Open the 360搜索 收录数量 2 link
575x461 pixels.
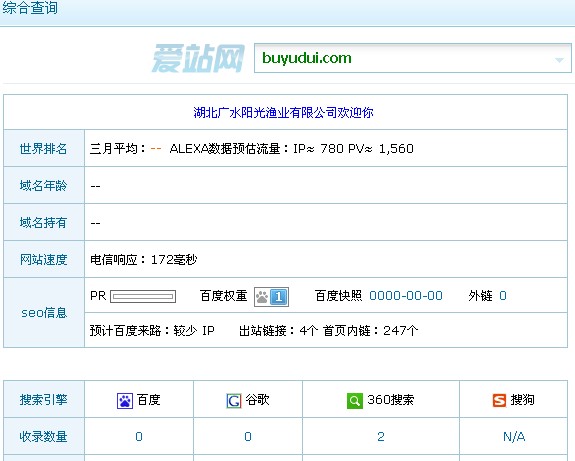[x=381, y=436]
